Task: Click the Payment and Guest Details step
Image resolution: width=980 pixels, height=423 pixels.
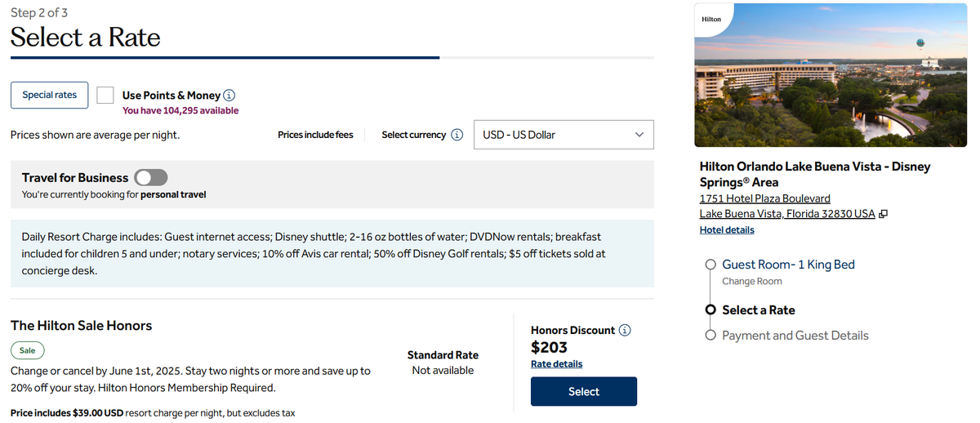Action: [795, 335]
